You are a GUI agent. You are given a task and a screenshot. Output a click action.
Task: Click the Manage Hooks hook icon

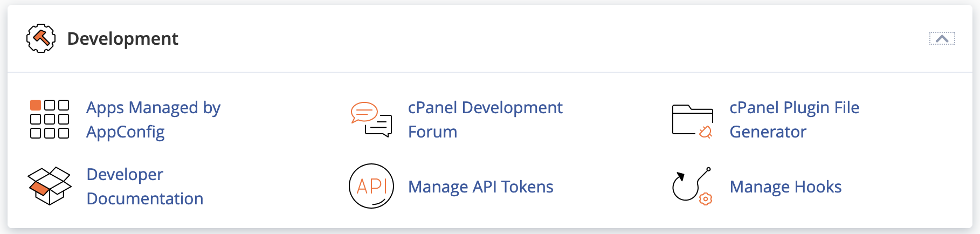click(692, 186)
